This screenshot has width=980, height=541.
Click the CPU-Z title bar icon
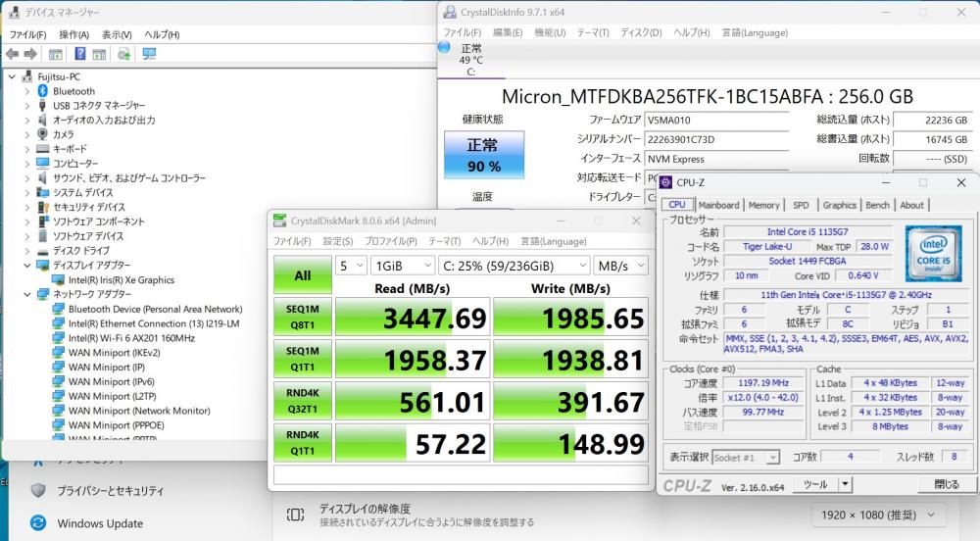click(665, 182)
